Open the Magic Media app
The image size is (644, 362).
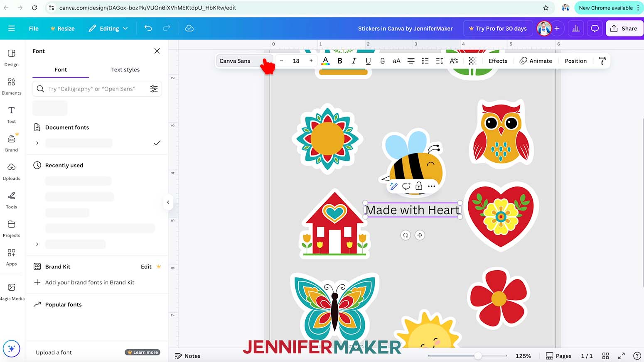tap(12, 292)
